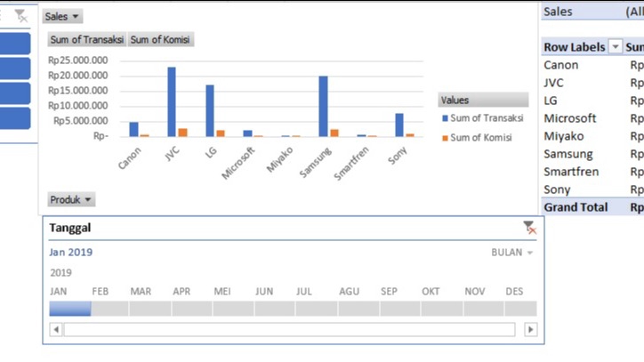
Task: Open the BULAN time level dropdown
Action: tap(511, 253)
